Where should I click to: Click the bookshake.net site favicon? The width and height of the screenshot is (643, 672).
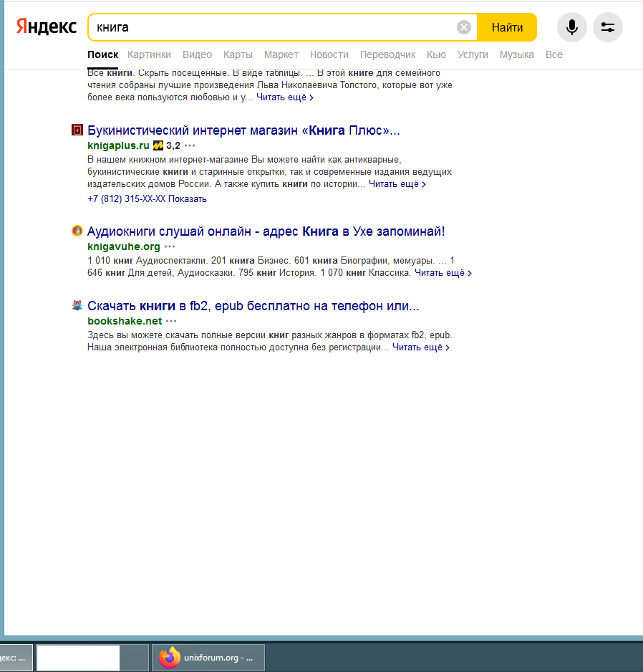[77, 305]
